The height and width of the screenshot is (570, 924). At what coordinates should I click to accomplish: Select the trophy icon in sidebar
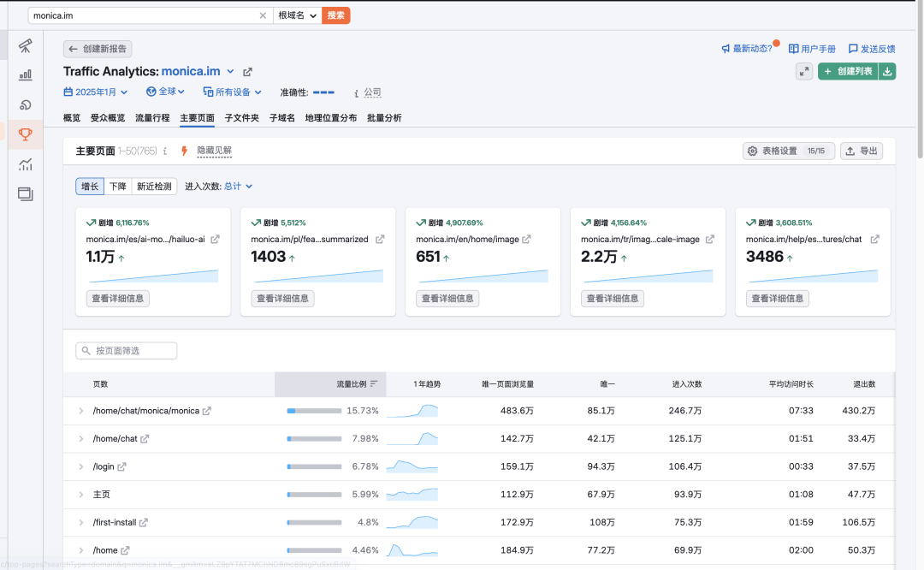pyautogui.click(x=26, y=134)
